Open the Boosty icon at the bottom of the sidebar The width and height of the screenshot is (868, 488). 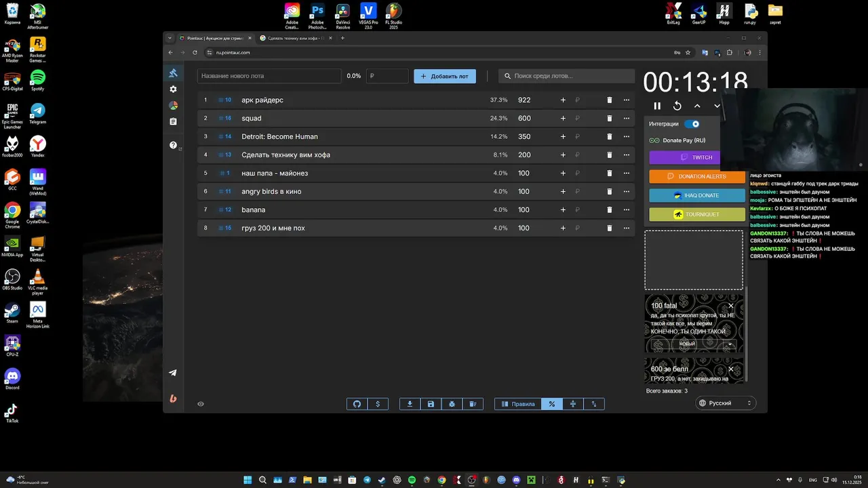[x=173, y=399]
